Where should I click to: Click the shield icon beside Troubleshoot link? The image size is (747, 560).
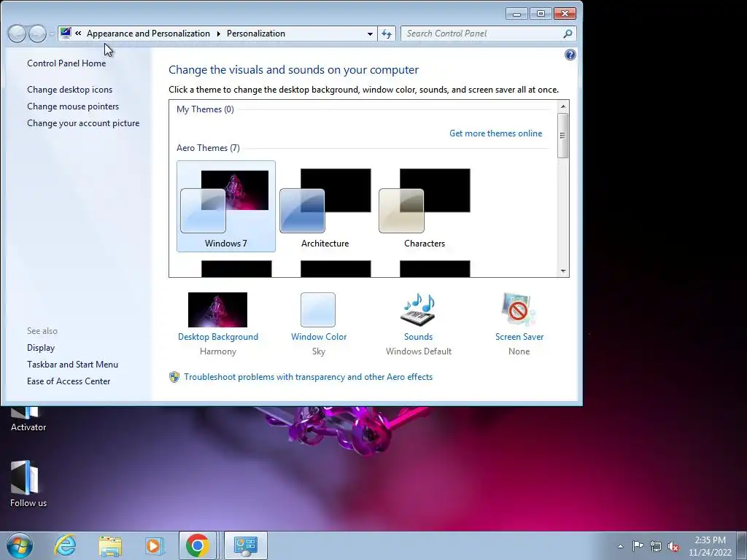pyautogui.click(x=174, y=377)
